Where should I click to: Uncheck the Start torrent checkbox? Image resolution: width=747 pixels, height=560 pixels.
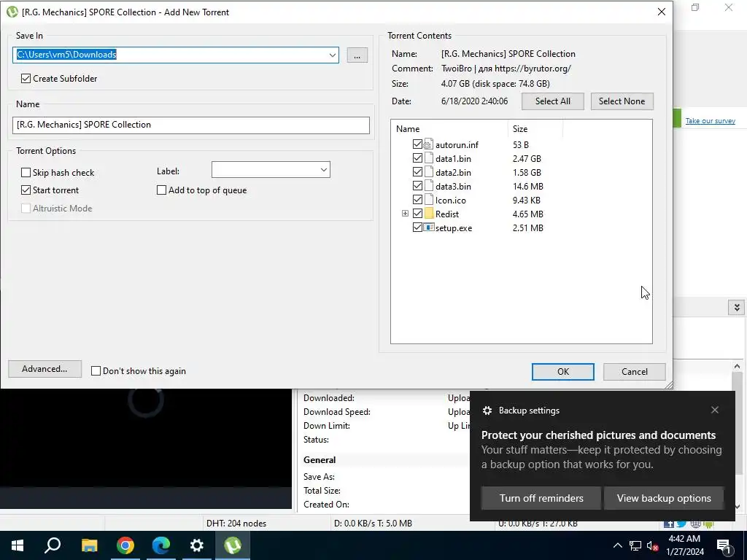26,190
